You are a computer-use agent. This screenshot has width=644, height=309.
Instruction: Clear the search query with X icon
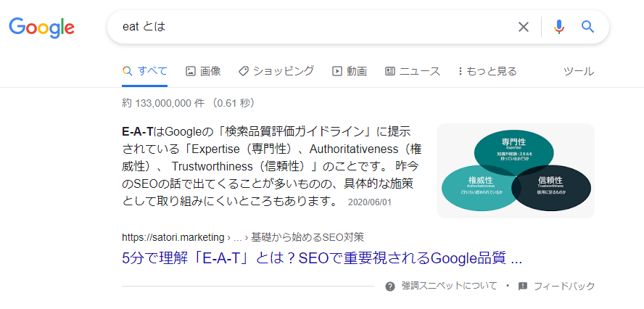524,27
